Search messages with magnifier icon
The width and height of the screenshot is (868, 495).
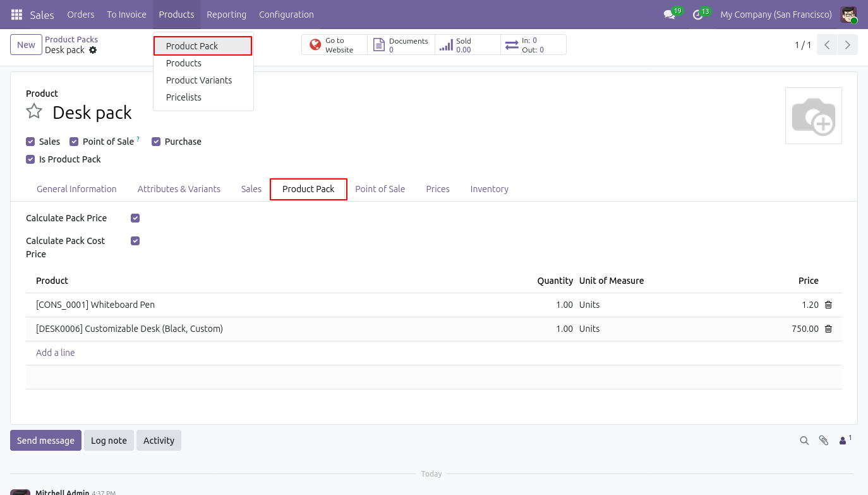[804, 441]
